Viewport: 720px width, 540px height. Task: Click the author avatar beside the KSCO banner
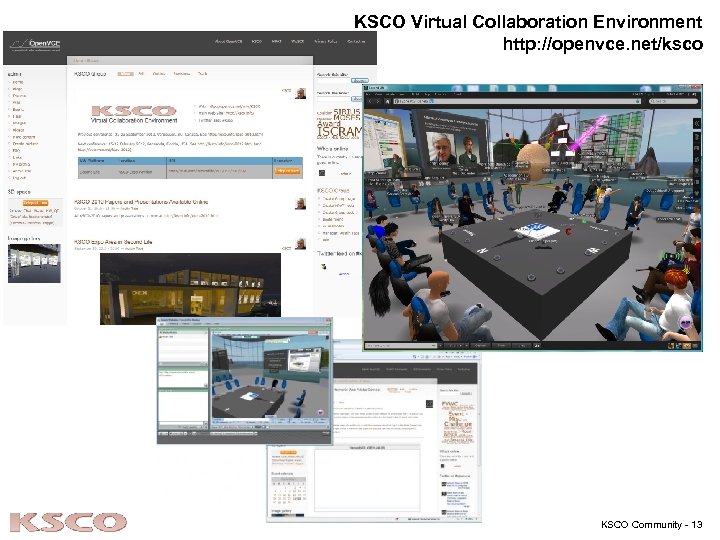[x=300, y=93]
